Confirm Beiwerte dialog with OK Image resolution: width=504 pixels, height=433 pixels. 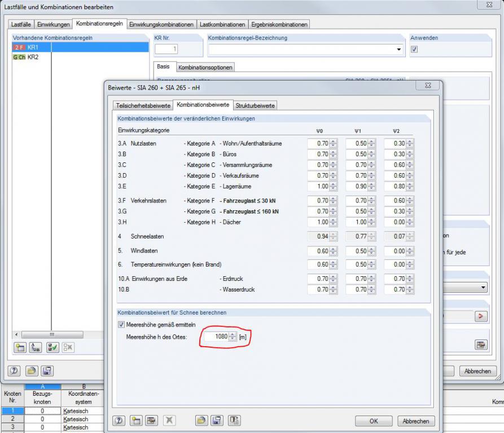[x=374, y=421]
